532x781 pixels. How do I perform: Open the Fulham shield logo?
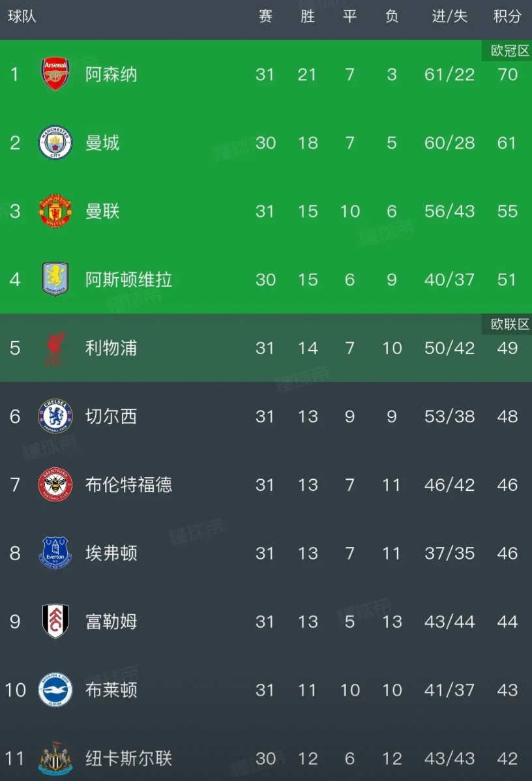[55, 622]
